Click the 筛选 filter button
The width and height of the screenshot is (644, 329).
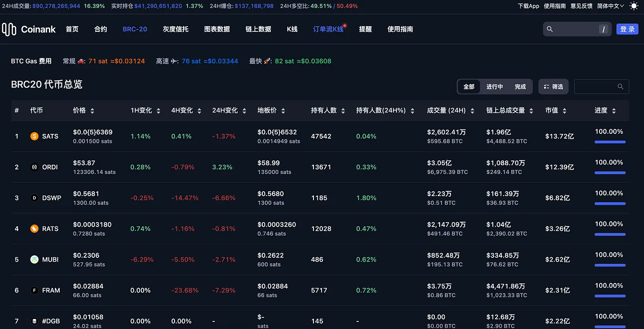click(553, 87)
